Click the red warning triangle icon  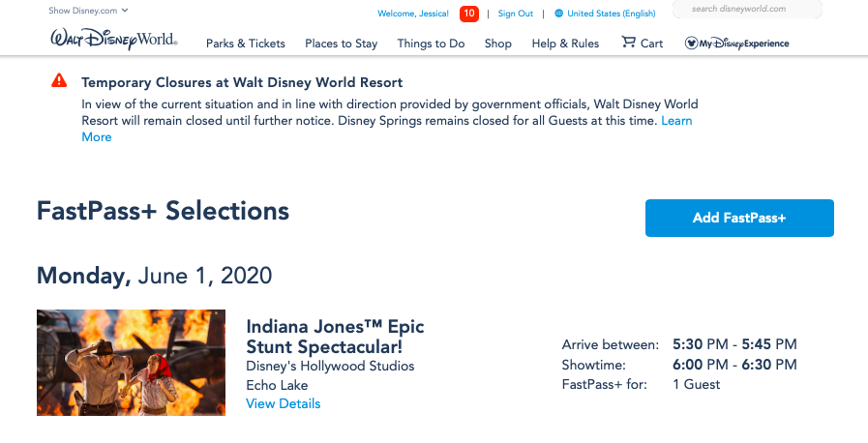click(x=59, y=80)
